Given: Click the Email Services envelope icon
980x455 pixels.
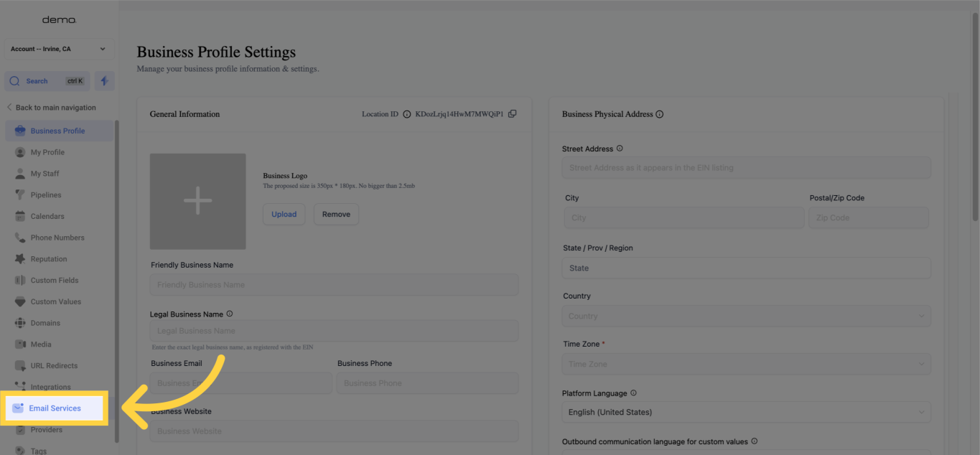Looking at the screenshot, I should [x=19, y=408].
